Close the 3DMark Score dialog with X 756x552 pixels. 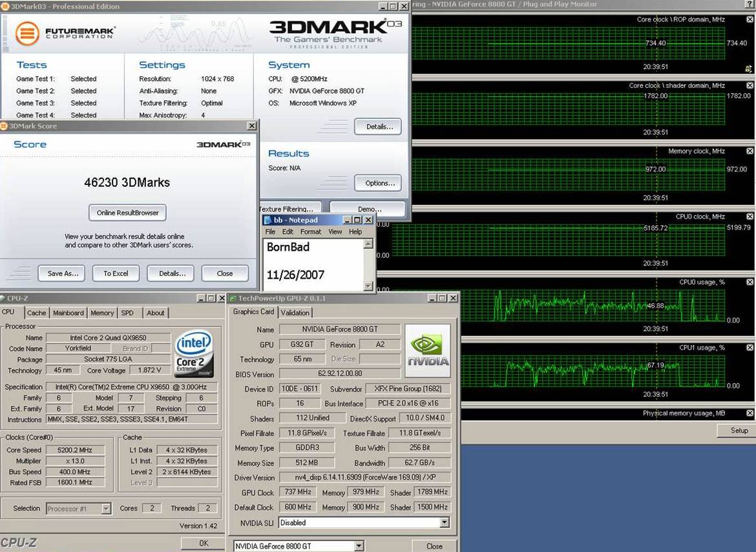point(252,126)
